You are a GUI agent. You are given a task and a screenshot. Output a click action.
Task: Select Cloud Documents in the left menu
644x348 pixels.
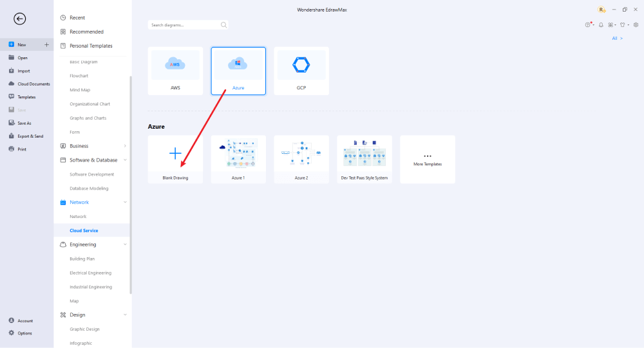pos(33,84)
